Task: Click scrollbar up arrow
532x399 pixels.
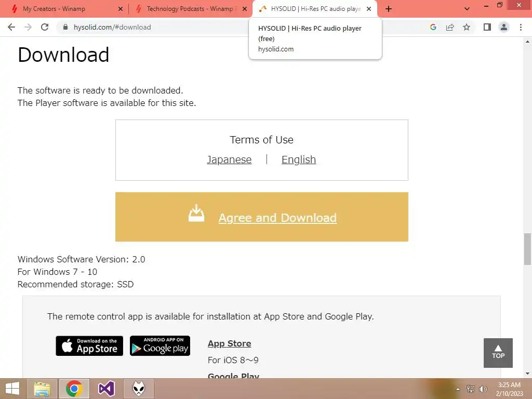Action: pyautogui.click(x=527, y=42)
